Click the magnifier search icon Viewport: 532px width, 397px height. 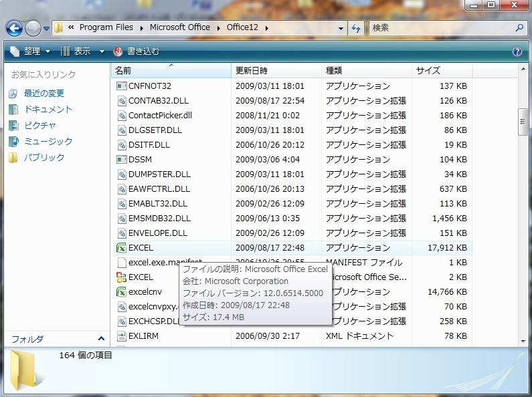coord(519,27)
